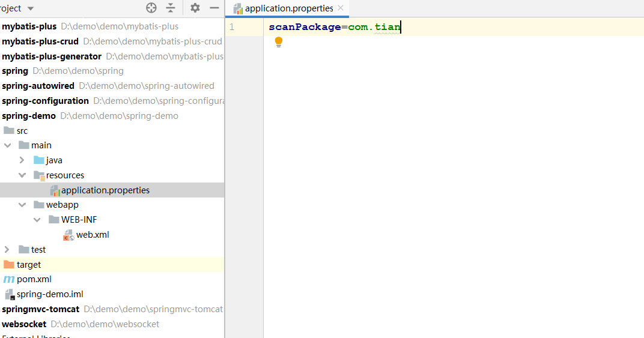644x338 pixels.
Task: Click the Maven pom.xml icon
Action: 8,279
